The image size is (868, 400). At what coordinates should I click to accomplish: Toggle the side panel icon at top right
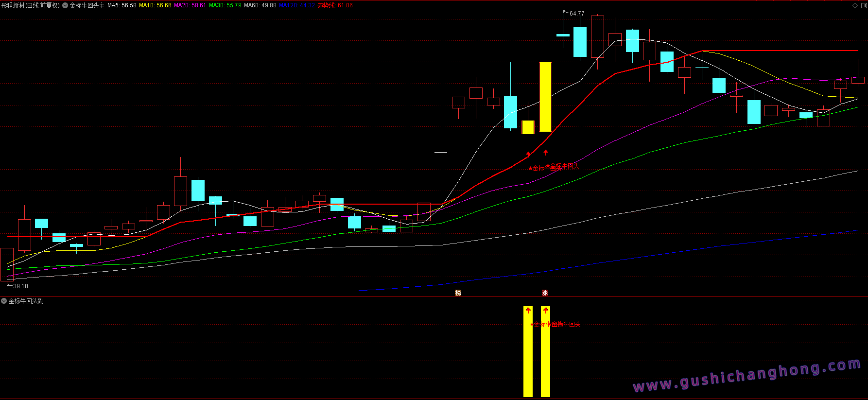864,5
